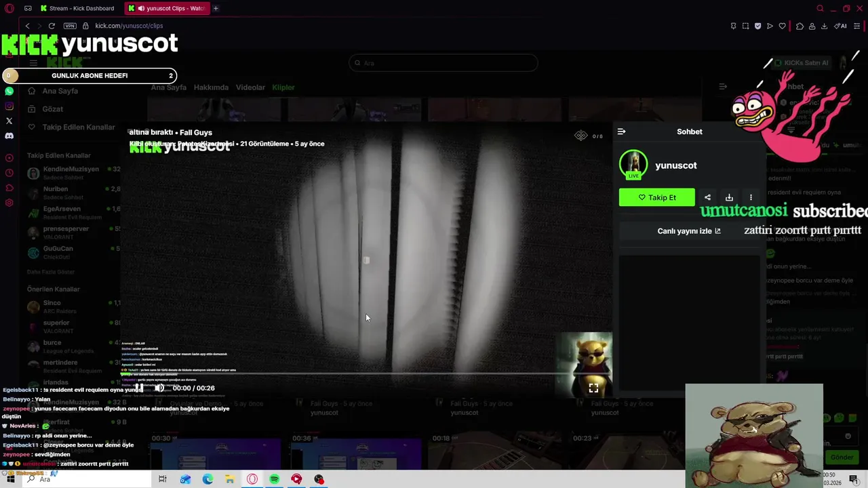
Task: Open Nuriben followed channel
Action: pyautogui.click(x=73, y=192)
